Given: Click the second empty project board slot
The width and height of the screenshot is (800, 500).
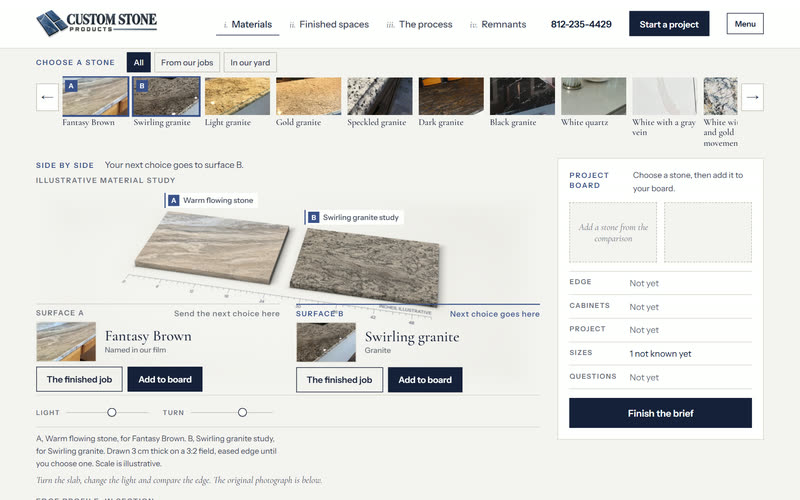Looking at the screenshot, I should click(708, 233).
